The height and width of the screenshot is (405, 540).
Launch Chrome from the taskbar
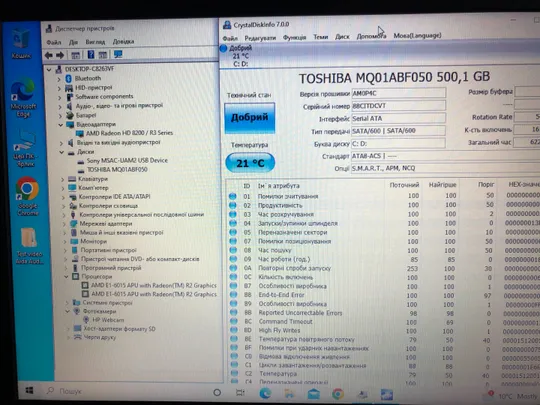[338, 394]
